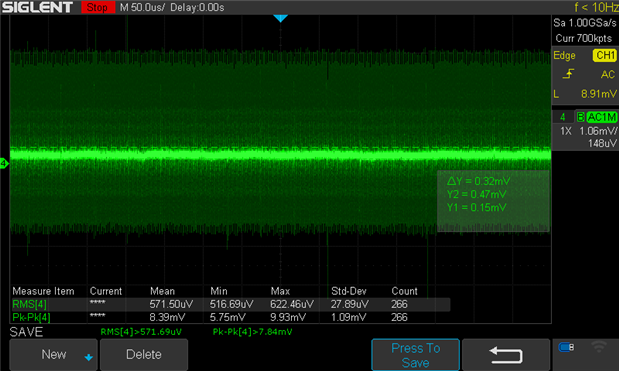Click Pk-Pk max value 9.93mV
This screenshot has height=371, width=619.
[x=288, y=317]
